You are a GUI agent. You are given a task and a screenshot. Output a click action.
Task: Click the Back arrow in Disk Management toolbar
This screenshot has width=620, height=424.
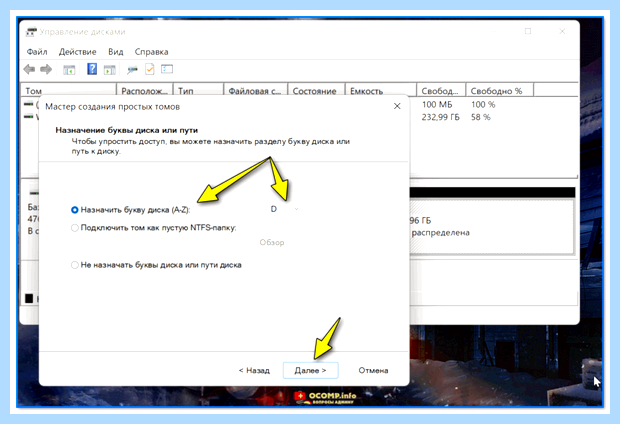click(x=29, y=70)
